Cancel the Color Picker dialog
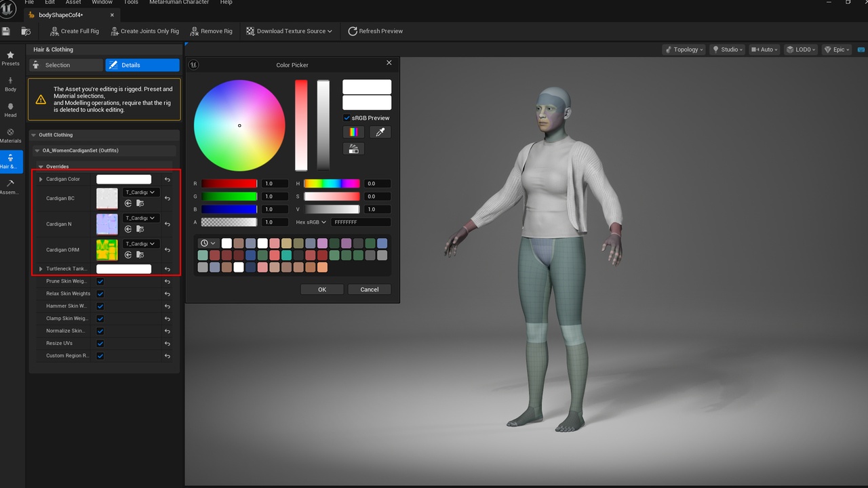Image resolution: width=868 pixels, height=488 pixels. (370, 289)
